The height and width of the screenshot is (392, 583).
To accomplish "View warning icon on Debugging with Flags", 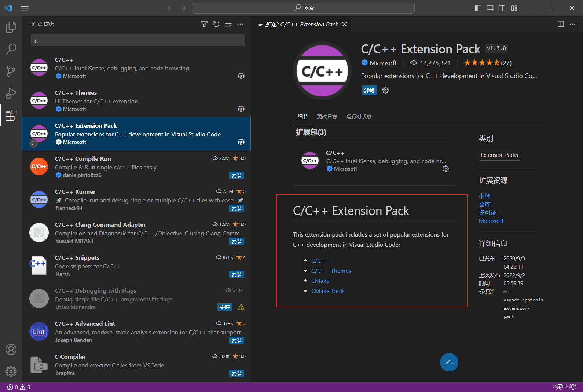I will [241, 307].
